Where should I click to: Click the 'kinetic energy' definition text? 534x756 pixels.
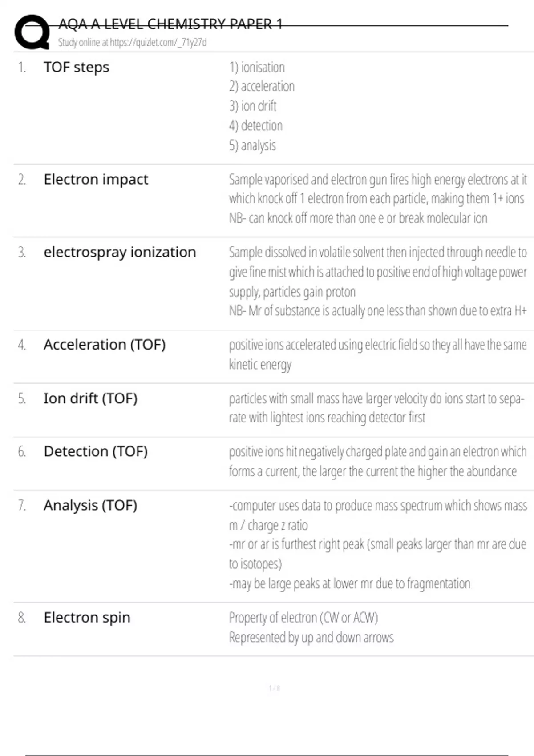point(260,365)
